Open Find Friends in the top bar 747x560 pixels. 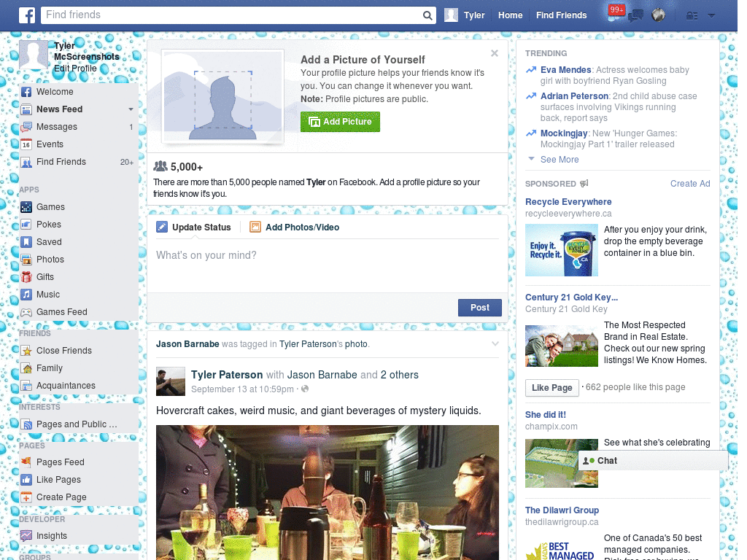561,15
